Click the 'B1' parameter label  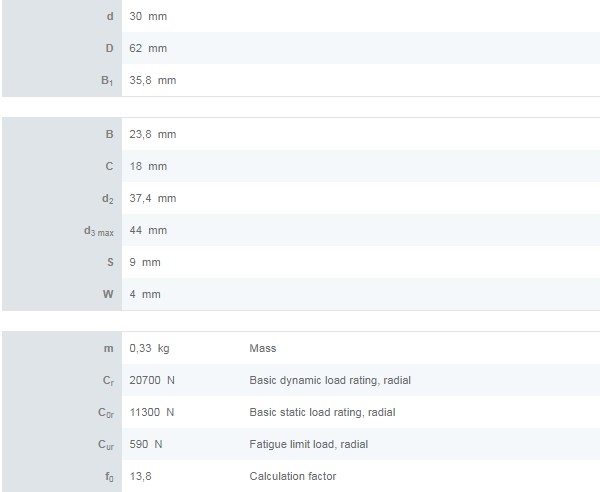click(107, 81)
